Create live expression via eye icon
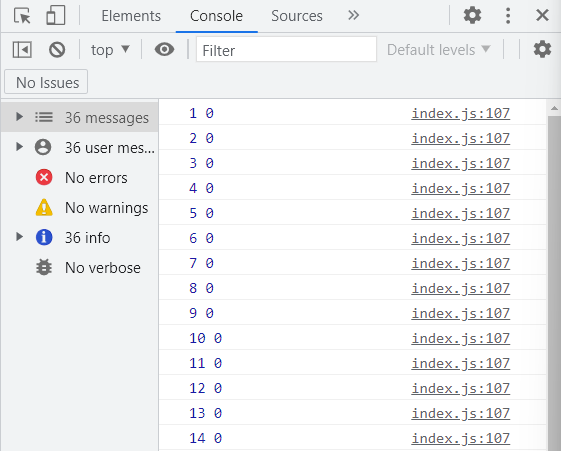 164,49
